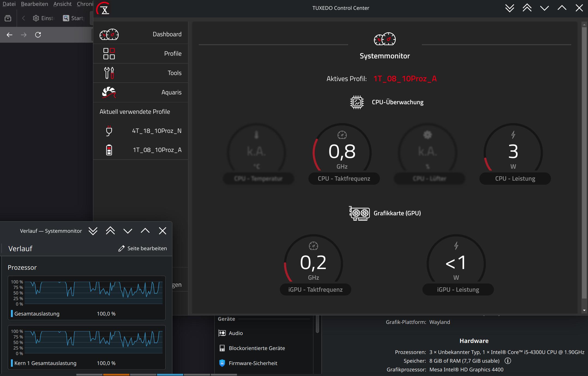Click the Grafikkarte GPU card icon
Image resolution: width=588 pixels, height=376 pixels.
(x=359, y=213)
